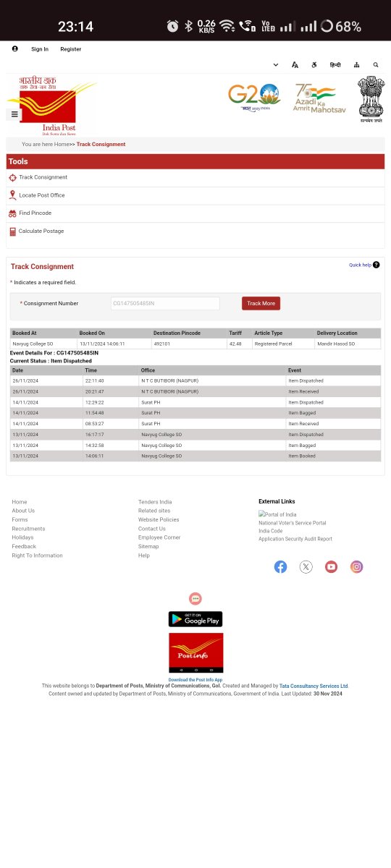This screenshot has width=391, height=868.
Task: Open the Sitemap footer link
Action: 148,546
